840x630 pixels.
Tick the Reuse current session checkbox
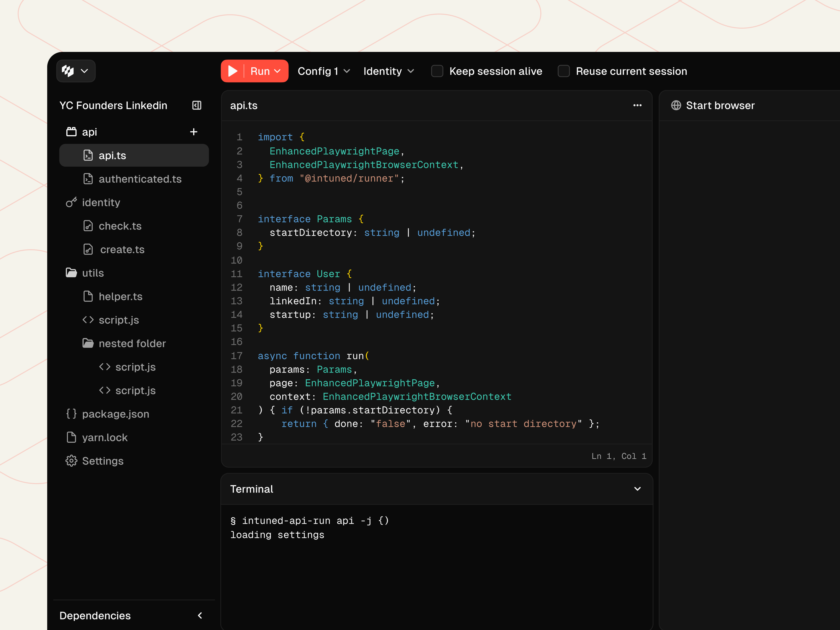(564, 71)
